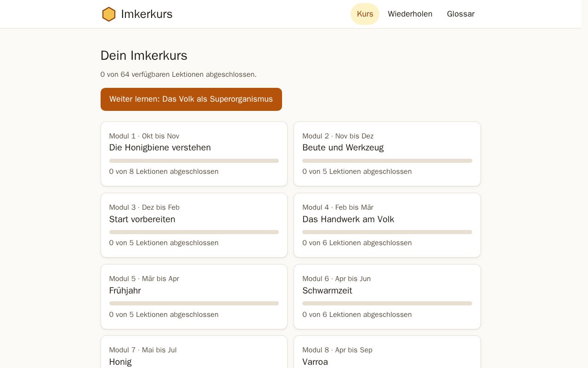Open module Beute und Werkzeug
Image resolution: width=588 pixels, height=368 pixels.
[387, 154]
